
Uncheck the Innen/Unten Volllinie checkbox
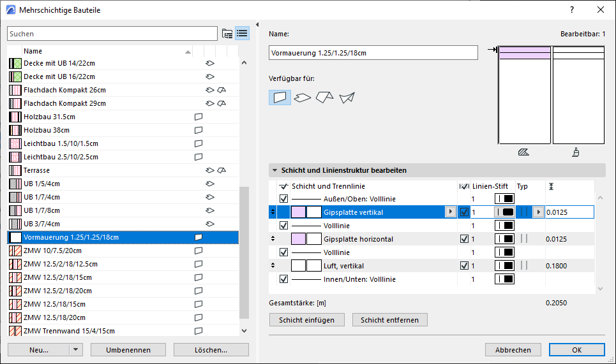tap(284, 279)
